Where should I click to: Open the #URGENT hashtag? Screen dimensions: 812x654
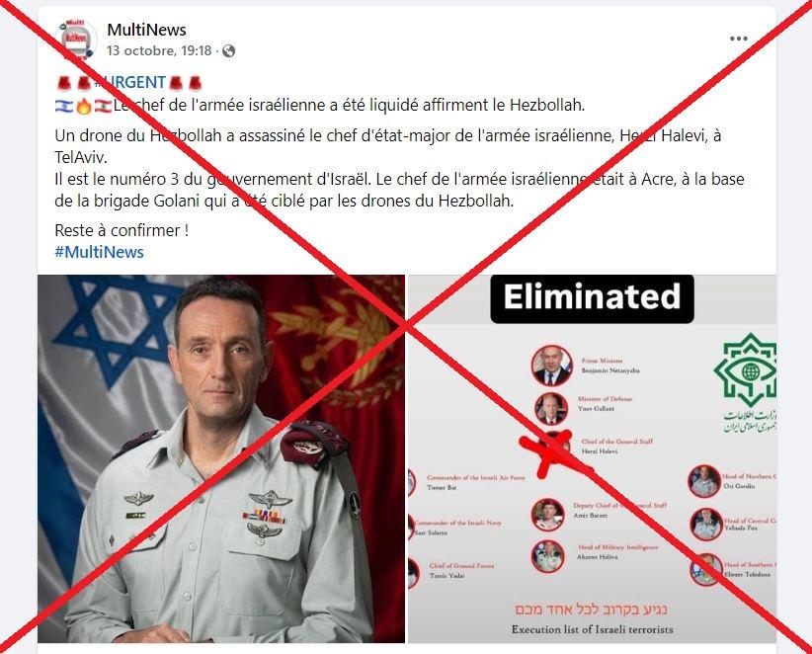[x=130, y=82]
